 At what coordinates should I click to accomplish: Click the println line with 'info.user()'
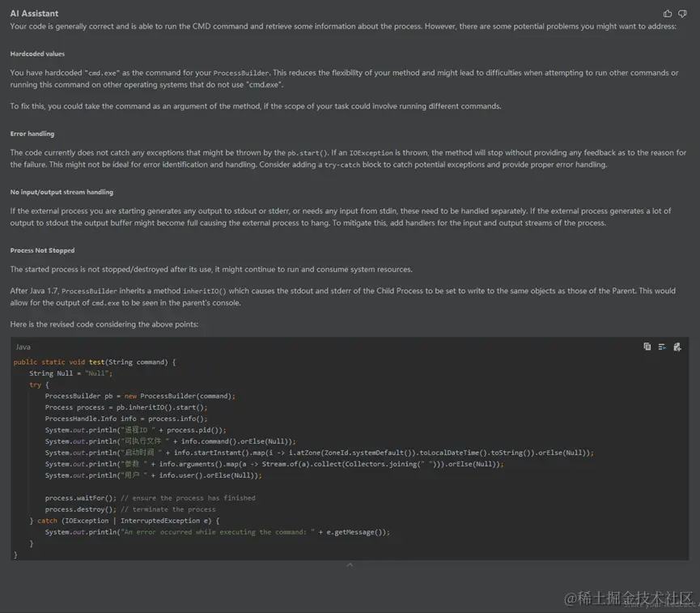pos(154,475)
